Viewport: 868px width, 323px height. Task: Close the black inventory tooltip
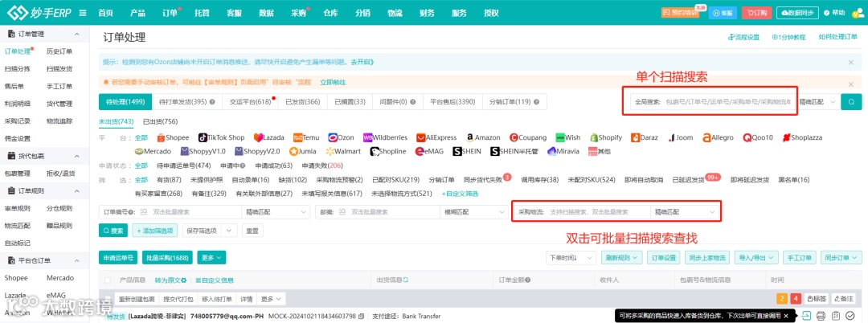[785, 315]
